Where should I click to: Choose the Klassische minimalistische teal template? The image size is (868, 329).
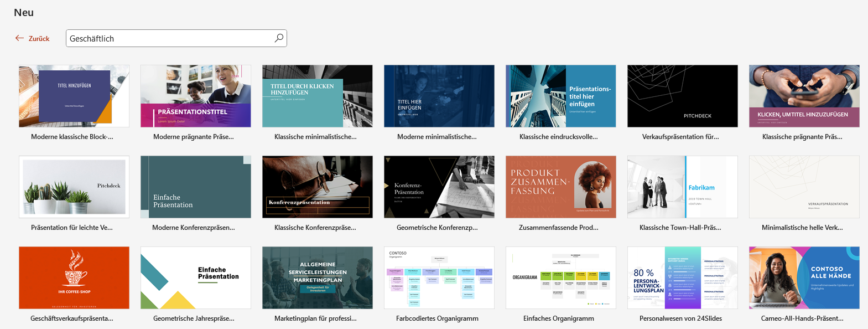[318, 96]
